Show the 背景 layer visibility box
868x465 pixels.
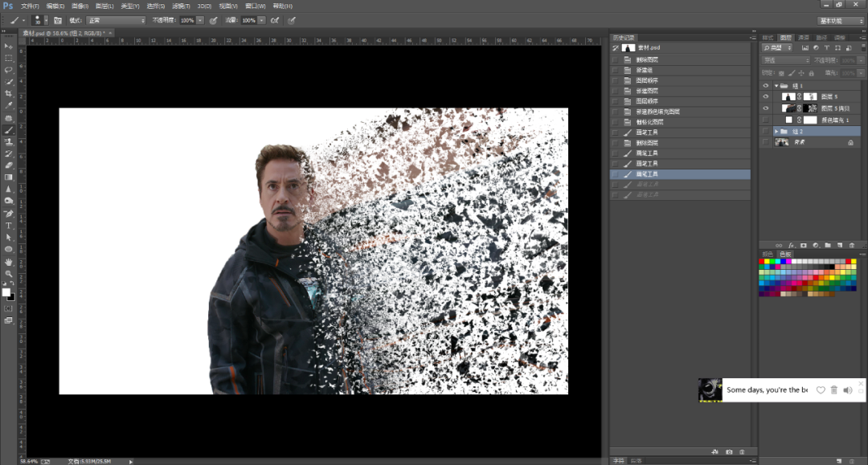tap(766, 143)
